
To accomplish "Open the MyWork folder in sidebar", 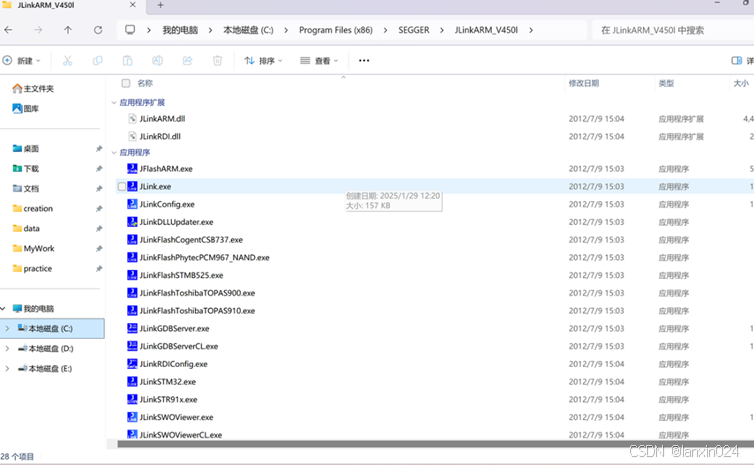I will pyautogui.click(x=33, y=249).
